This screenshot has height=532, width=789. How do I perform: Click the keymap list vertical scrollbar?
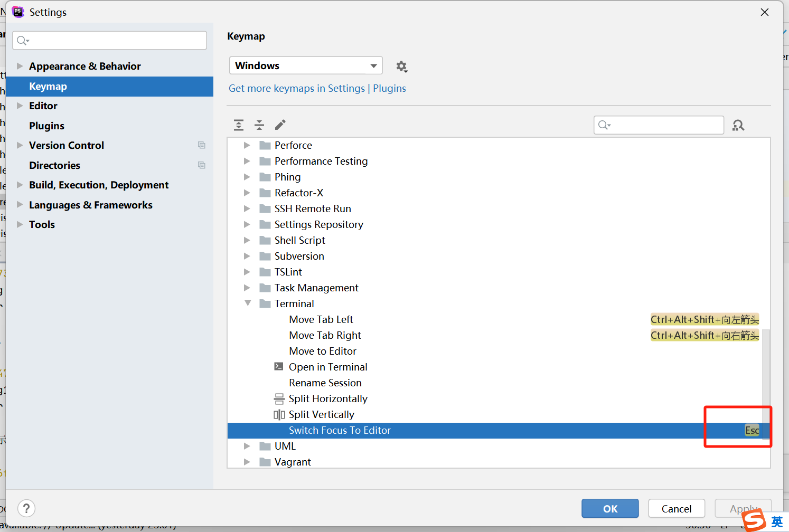(766, 384)
